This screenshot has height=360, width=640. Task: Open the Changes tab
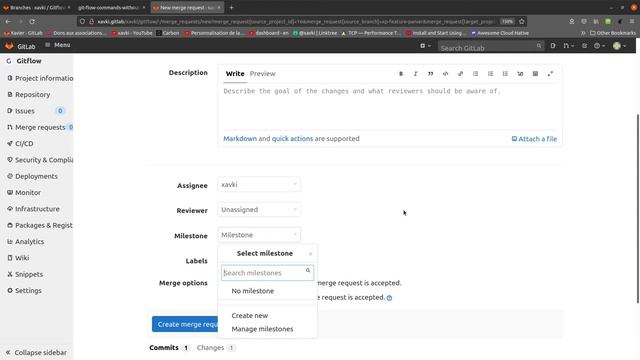(x=215, y=348)
